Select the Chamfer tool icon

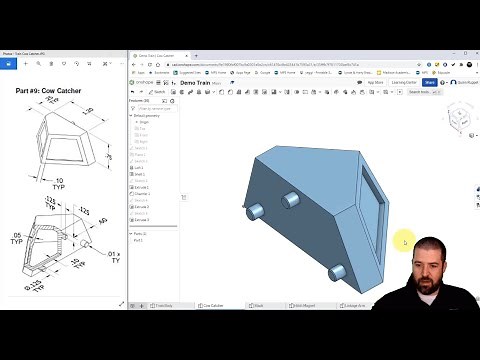(x=230, y=92)
